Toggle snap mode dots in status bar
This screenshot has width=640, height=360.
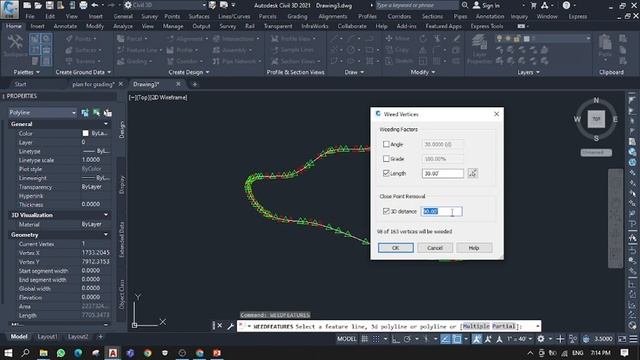point(376,339)
